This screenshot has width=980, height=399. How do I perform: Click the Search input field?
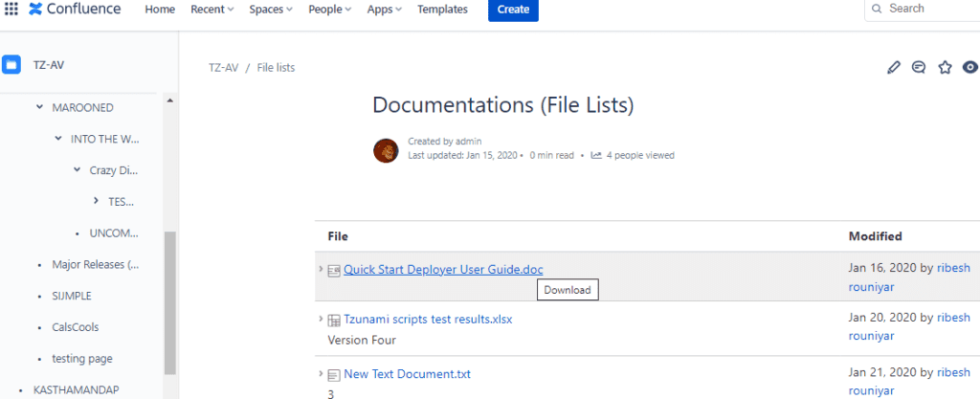[x=923, y=9]
